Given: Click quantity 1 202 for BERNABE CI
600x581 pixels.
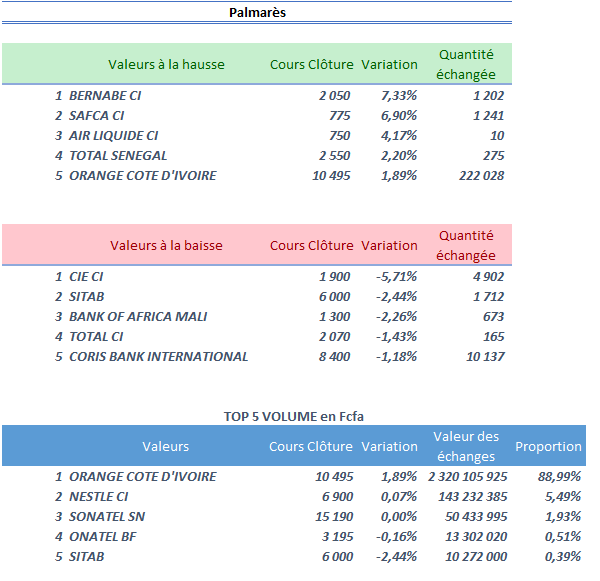Looking at the screenshot, I should (488, 95).
